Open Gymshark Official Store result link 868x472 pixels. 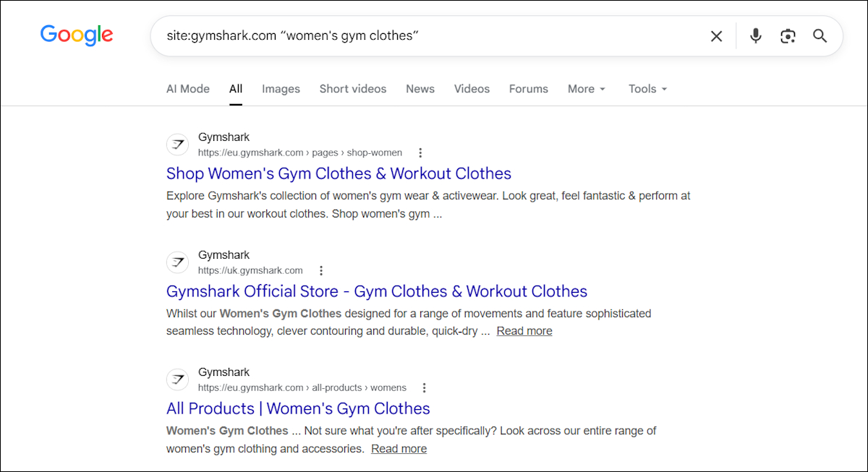377,291
